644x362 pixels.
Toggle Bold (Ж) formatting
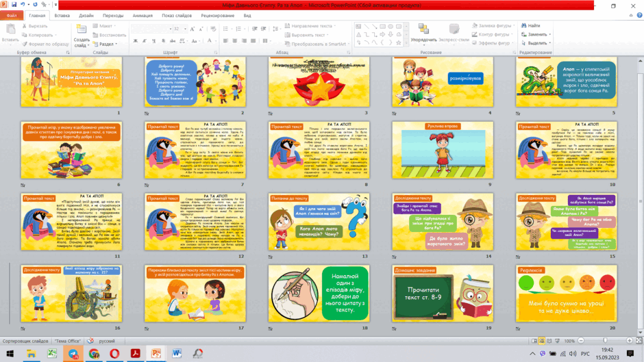136,40
